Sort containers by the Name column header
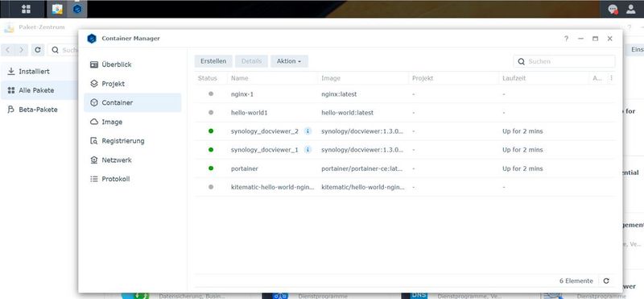This screenshot has width=644, height=299. (239, 78)
